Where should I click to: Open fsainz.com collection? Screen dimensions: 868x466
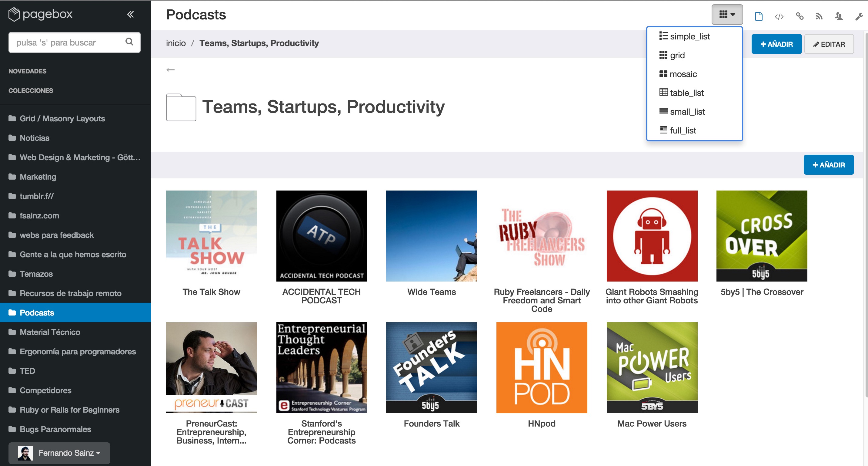click(75, 216)
